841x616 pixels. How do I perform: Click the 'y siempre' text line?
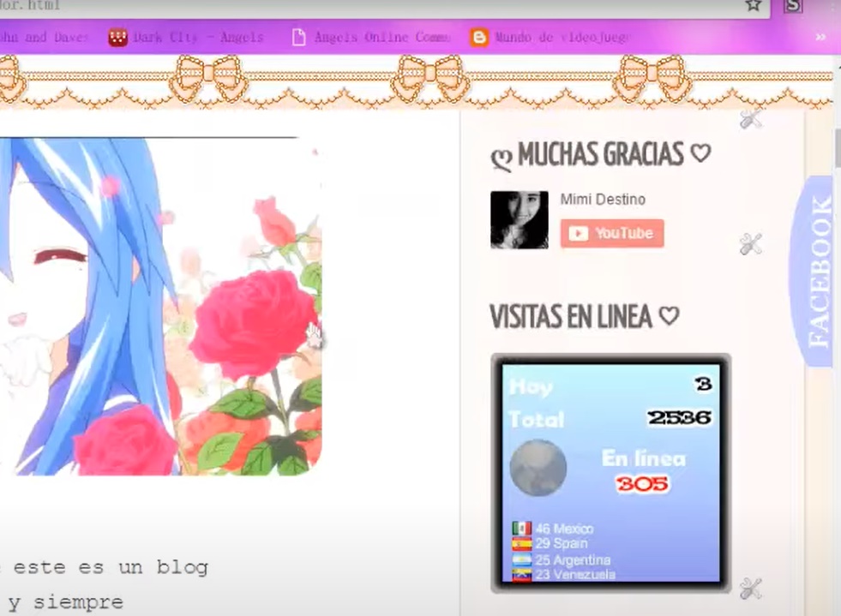[65, 602]
